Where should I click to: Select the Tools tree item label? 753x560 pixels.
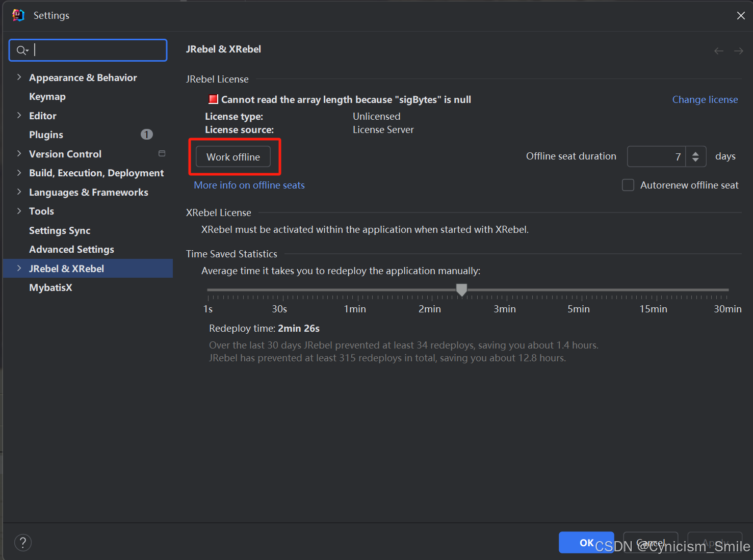tap(41, 211)
